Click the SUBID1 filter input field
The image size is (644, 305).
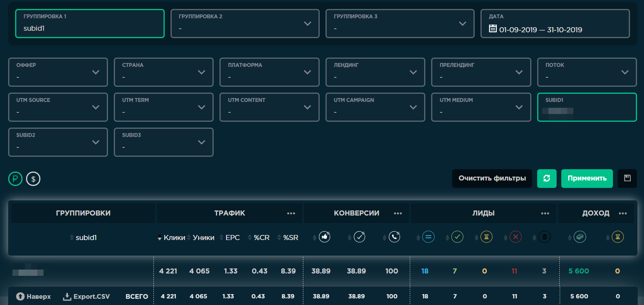coord(587,107)
